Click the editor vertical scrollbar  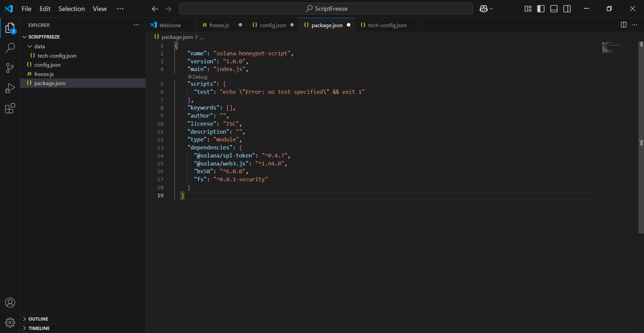(641, 137)
